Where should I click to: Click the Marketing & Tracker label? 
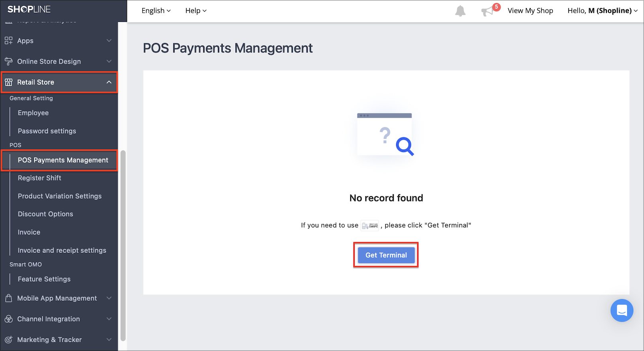(49, 340)
